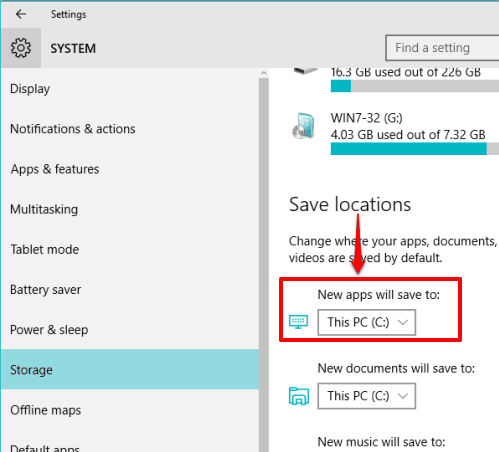Open Display settings

pyautogui.click(x=130, y=89)
